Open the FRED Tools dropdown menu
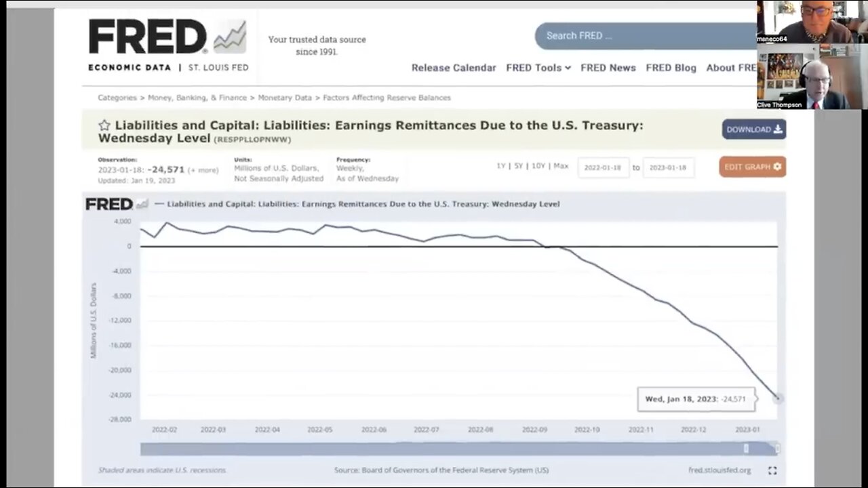The width and height of the screenshot is (868, 488). coord(538,68)
